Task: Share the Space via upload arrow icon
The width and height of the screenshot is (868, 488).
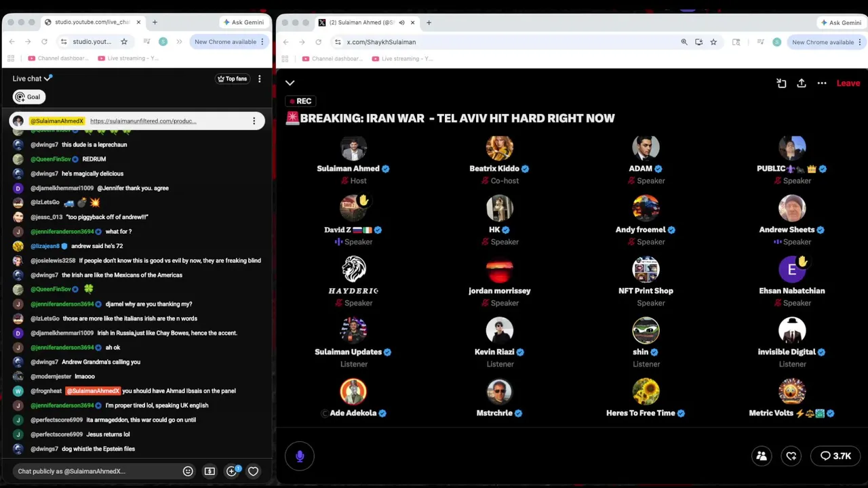Action: point(802,83)
